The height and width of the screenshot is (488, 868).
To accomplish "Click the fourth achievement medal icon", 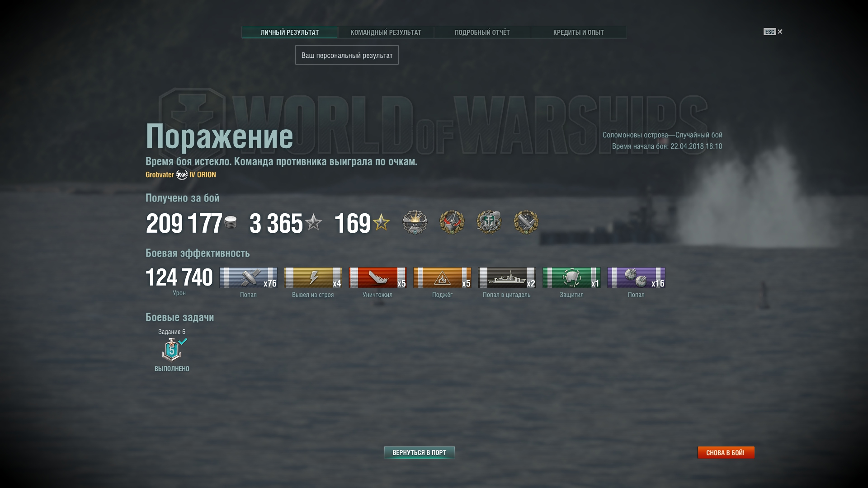I will (526, 222).
